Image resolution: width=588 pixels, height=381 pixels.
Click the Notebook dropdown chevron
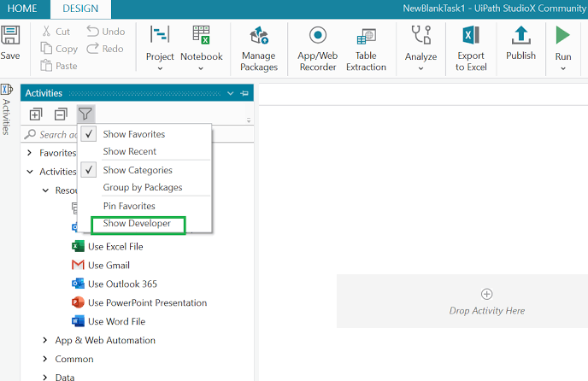[201, 68]
